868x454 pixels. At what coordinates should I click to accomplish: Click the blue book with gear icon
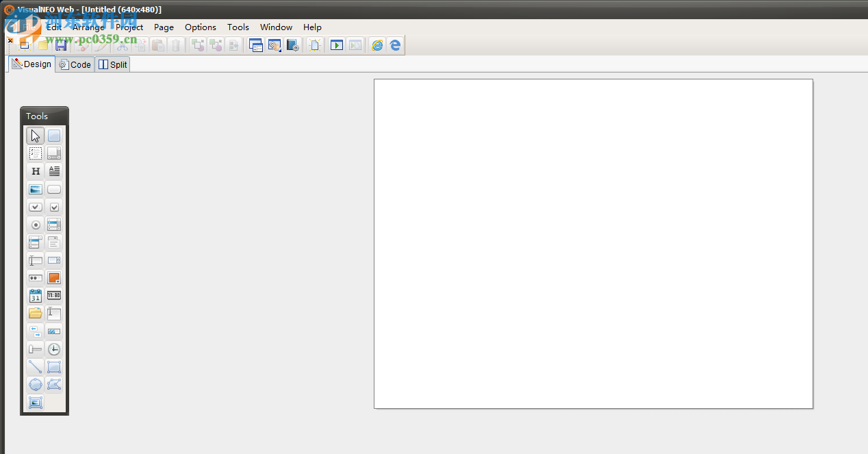(x=292, y=45)
